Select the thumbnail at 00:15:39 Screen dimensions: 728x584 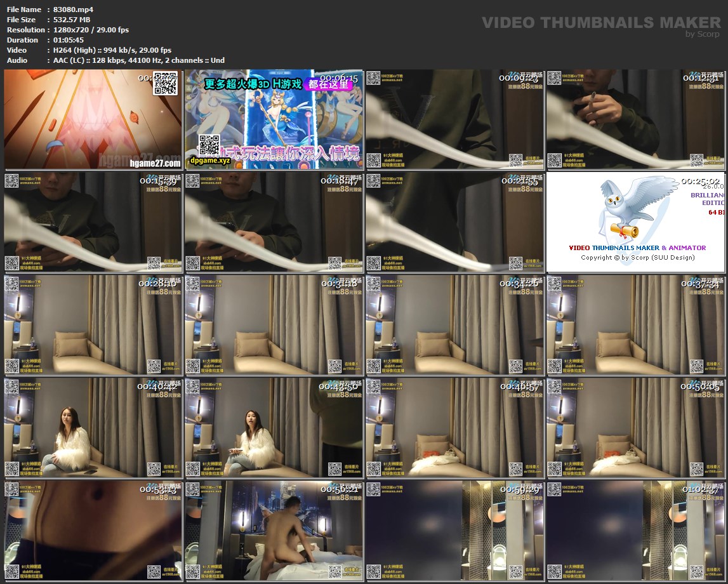93,222
